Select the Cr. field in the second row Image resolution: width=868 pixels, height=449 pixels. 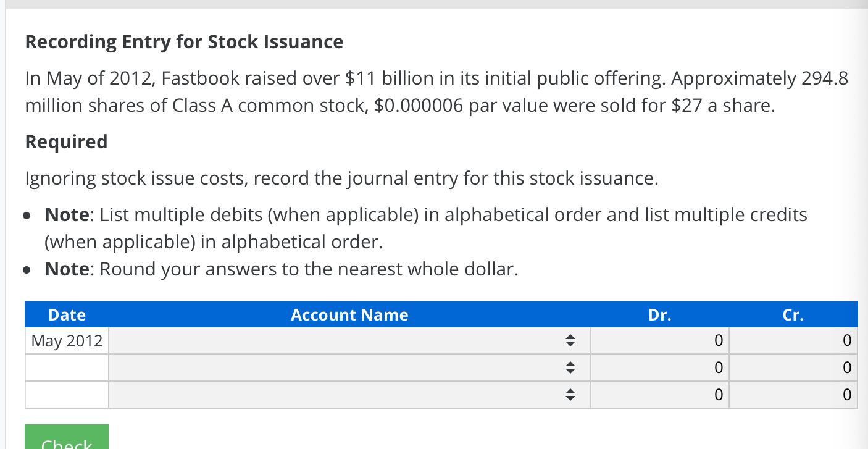(793, 367)
